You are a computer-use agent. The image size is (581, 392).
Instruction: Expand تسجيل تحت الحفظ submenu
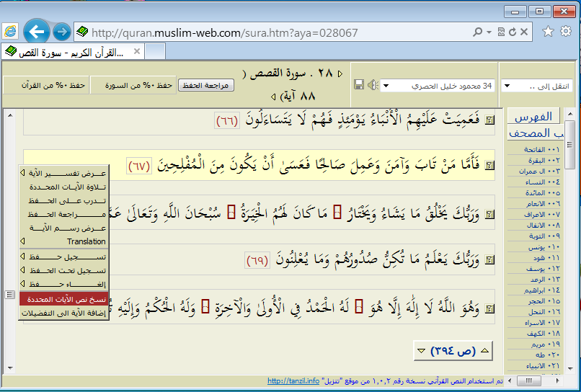(63, 270)
